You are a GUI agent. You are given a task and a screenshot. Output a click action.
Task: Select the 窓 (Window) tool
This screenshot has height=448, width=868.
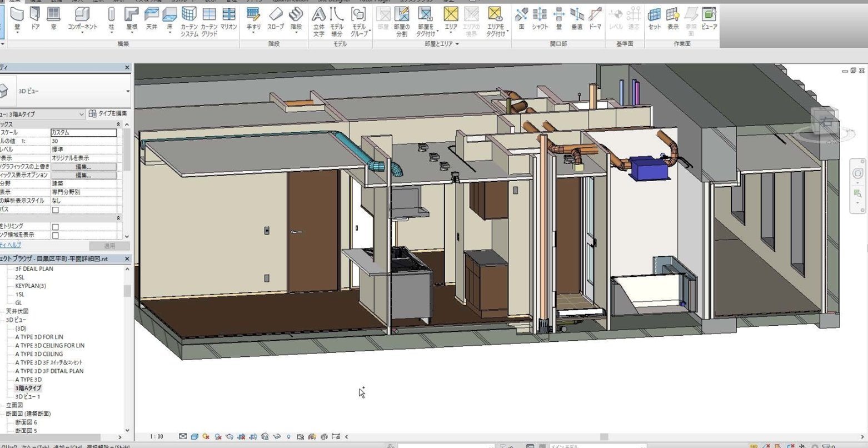53,19
